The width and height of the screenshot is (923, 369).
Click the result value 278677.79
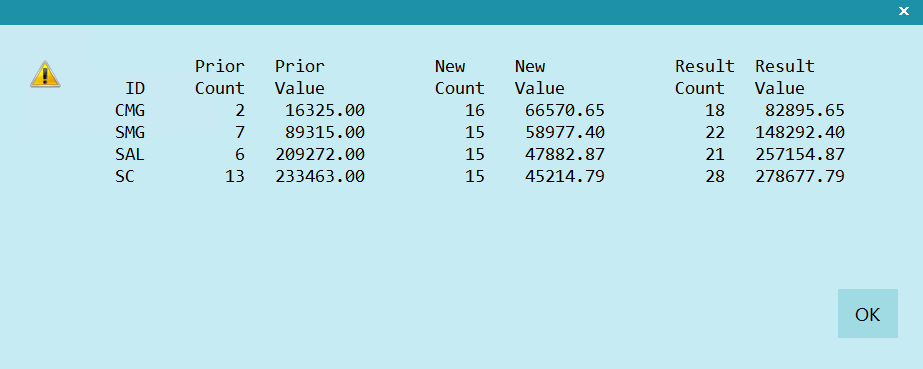(x=800, y=177)
